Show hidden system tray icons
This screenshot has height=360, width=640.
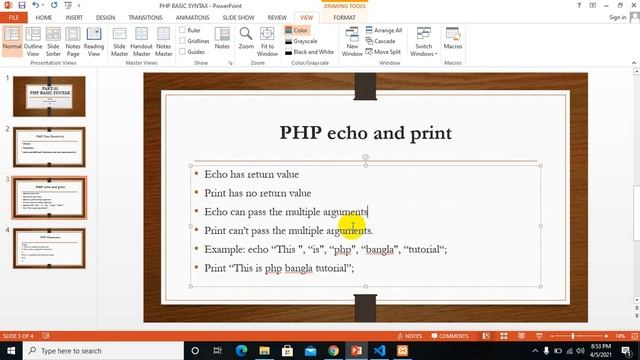535,351
